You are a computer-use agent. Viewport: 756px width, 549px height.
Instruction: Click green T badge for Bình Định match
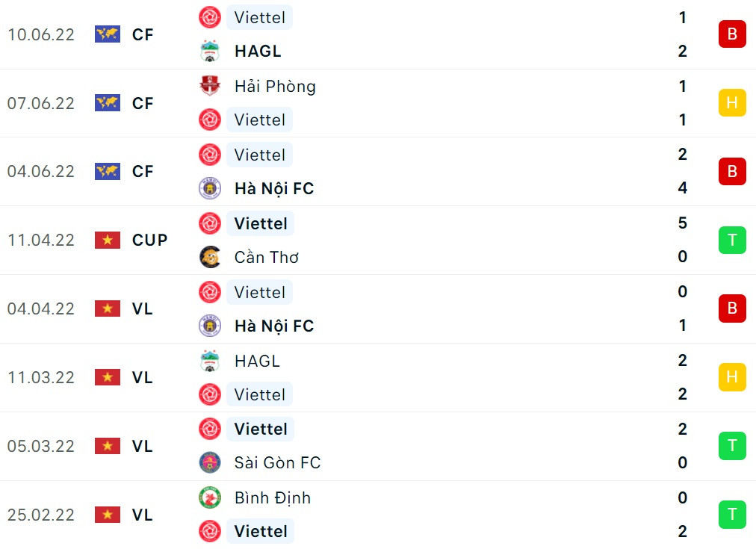coord(732,514)
